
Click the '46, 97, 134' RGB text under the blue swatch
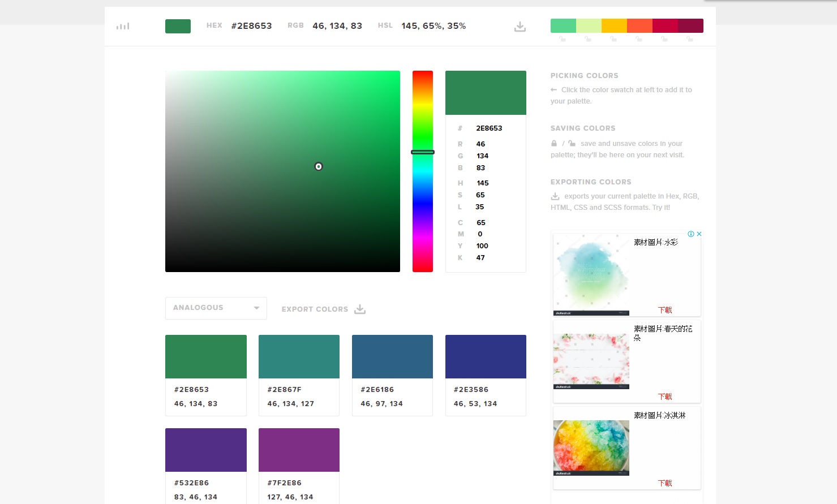[x=382, y=404]
